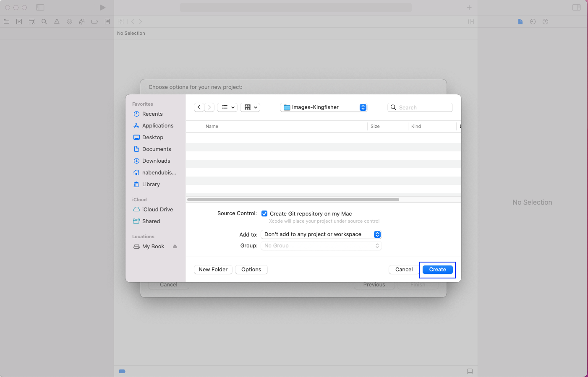Open the Find navigator tab
This screenshot has height=377, width=588.
point(44,22)
